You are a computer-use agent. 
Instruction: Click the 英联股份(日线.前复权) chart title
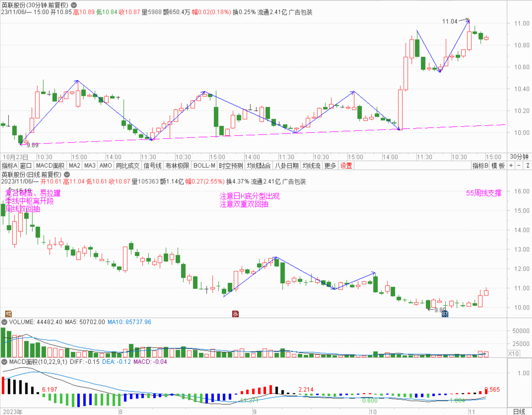(31, 175)
